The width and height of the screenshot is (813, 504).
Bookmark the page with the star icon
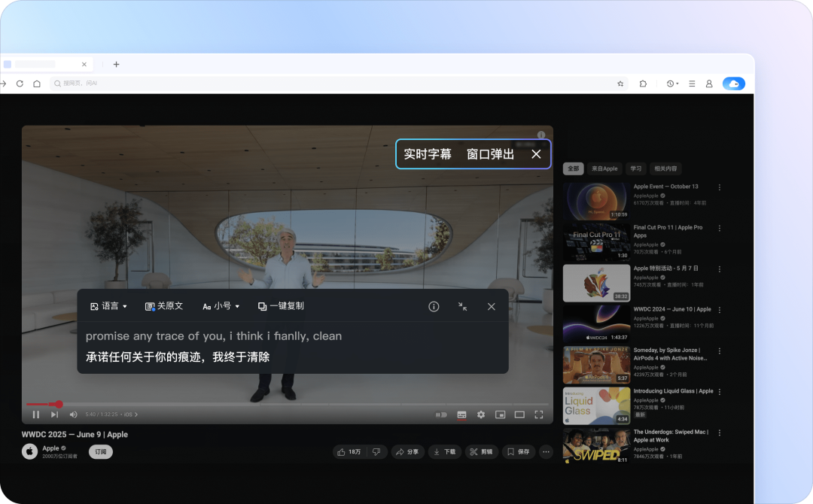(620, 83)
